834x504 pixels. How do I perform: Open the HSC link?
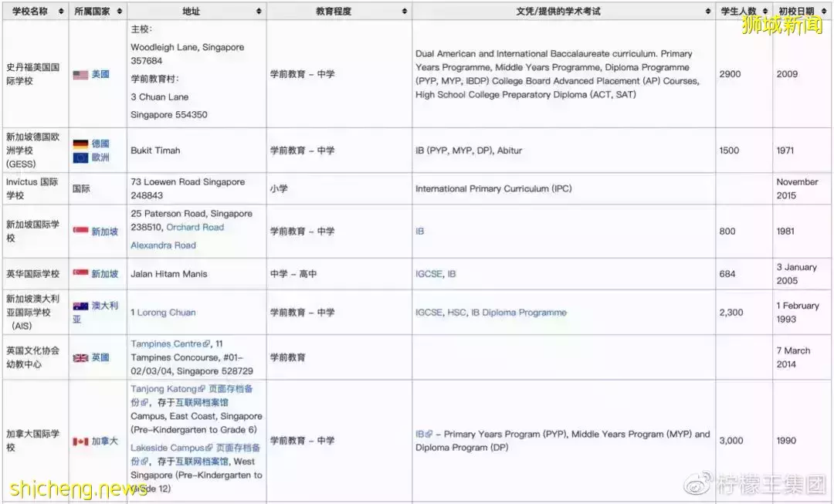coord(457,313)
